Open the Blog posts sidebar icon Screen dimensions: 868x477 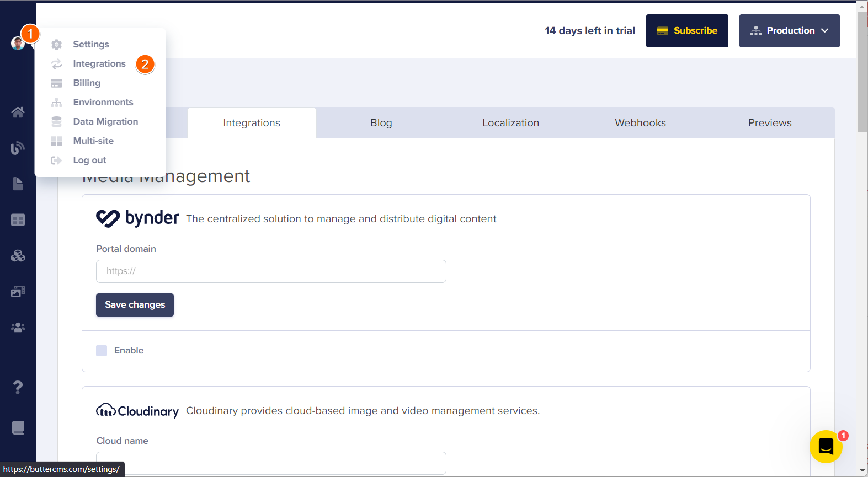pos(18,148)
